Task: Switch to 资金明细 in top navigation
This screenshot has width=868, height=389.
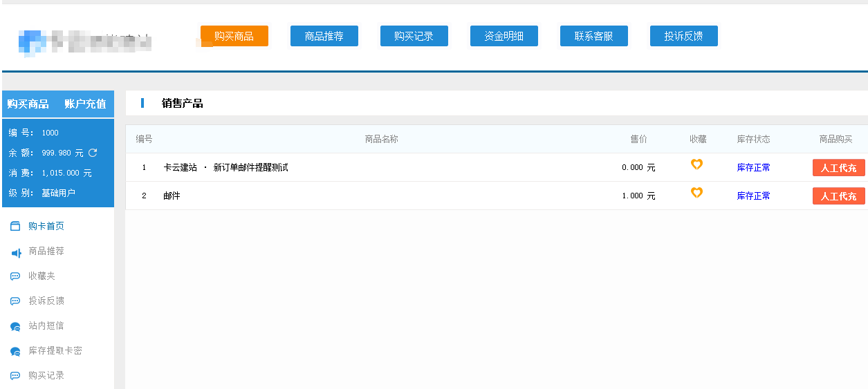Action: coord(504,36)
